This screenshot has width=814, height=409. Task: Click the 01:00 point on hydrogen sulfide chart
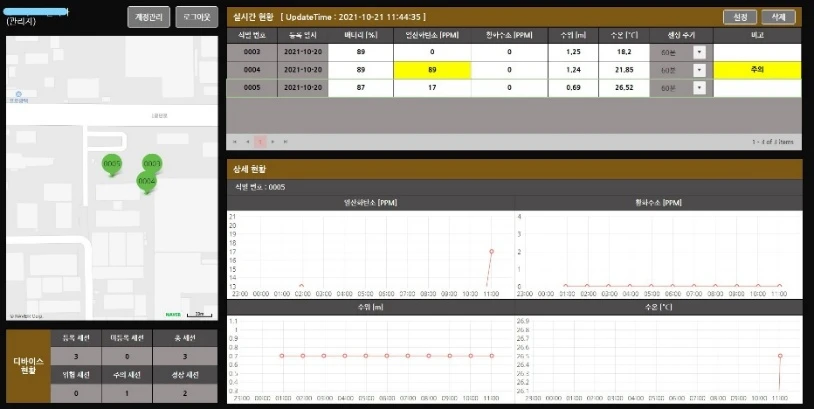click(566, 285)
